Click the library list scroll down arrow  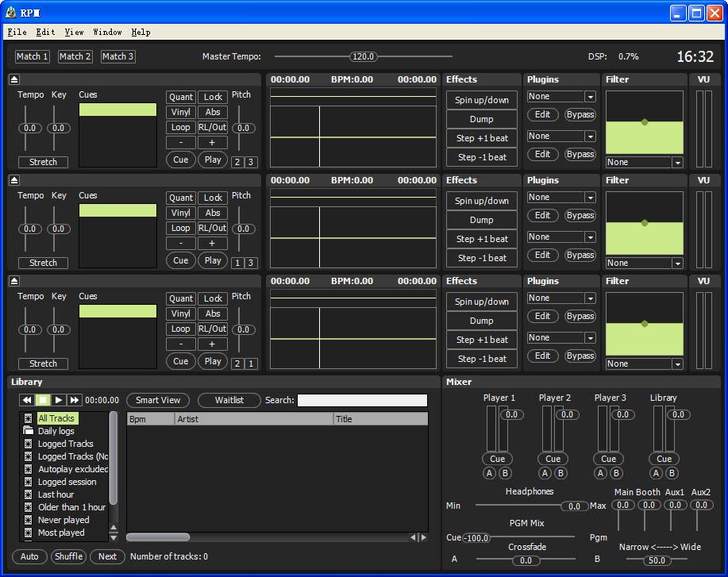[x=114, y=537]
